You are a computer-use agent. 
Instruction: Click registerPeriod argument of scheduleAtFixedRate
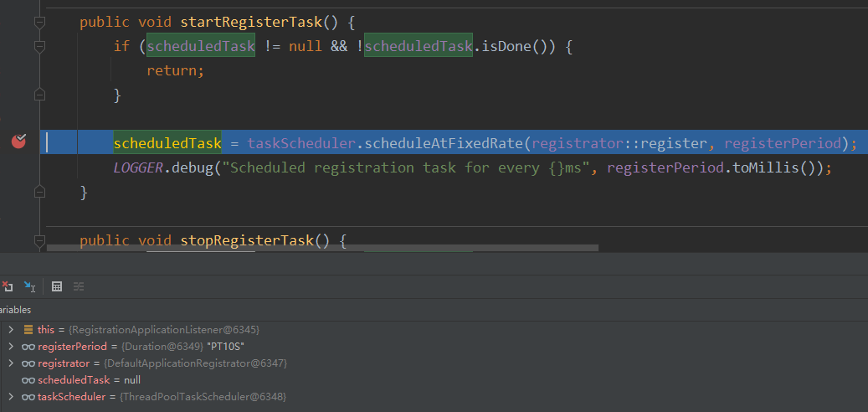pos(783,144)
